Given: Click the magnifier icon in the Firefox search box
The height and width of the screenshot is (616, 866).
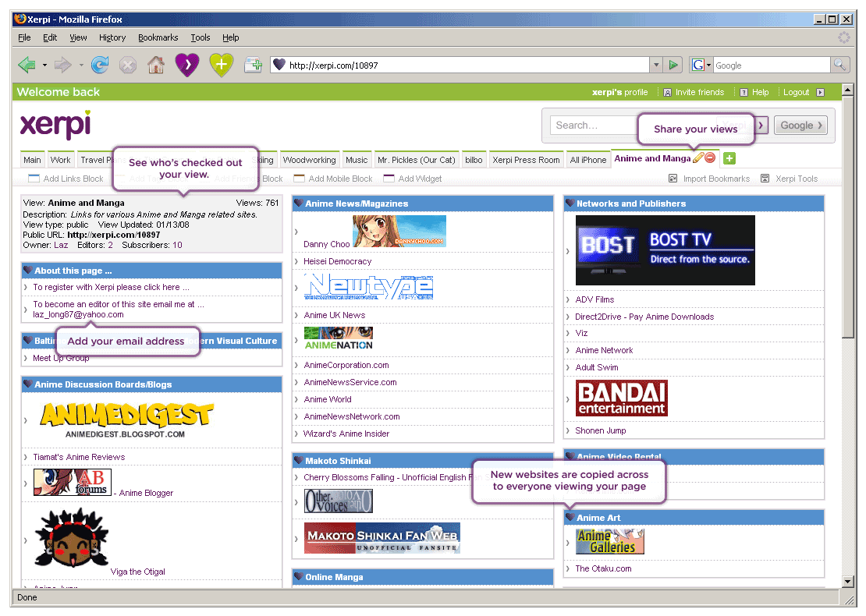Looking at the screenshot, I should coord(839,65).
